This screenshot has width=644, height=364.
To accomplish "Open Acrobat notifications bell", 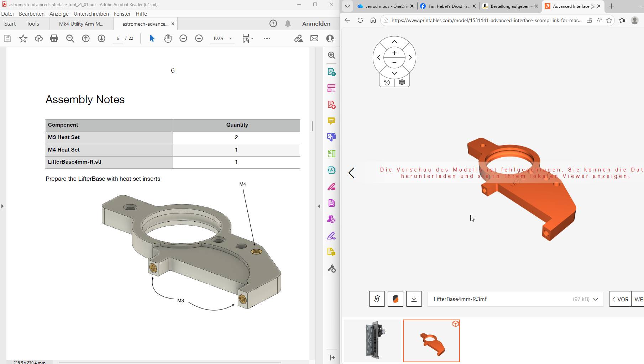I will point(288,23).
